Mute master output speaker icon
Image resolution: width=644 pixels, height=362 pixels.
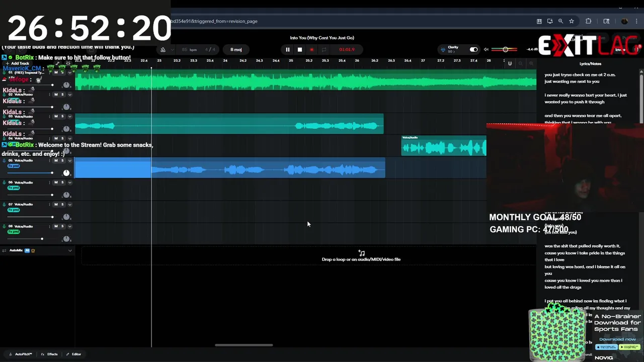(486, 49)
